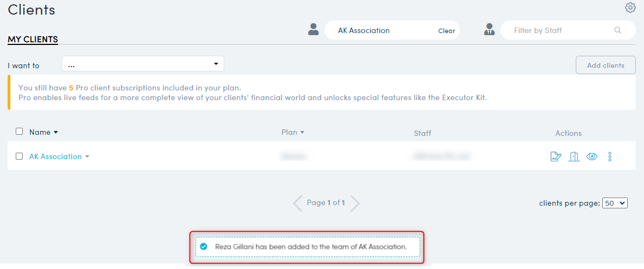The image size is (644, 269).
Task: Select the MY CLIENTS tab
Action: (32, 39)
